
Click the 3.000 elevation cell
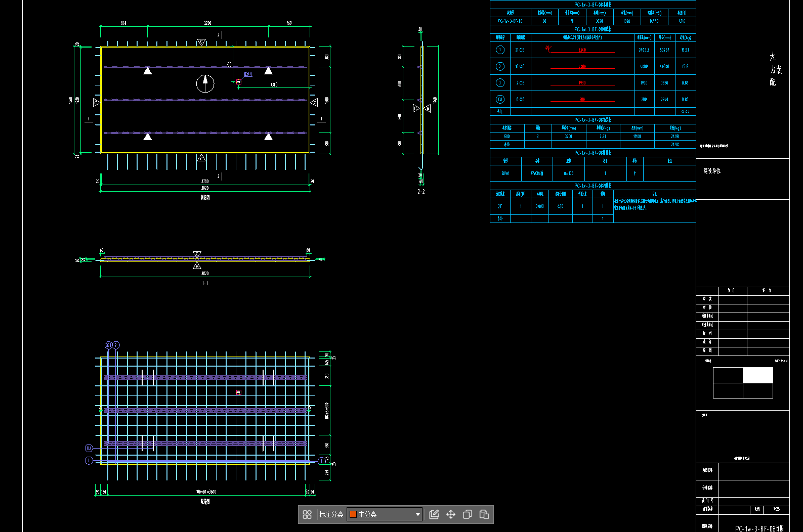click(540, 206)
